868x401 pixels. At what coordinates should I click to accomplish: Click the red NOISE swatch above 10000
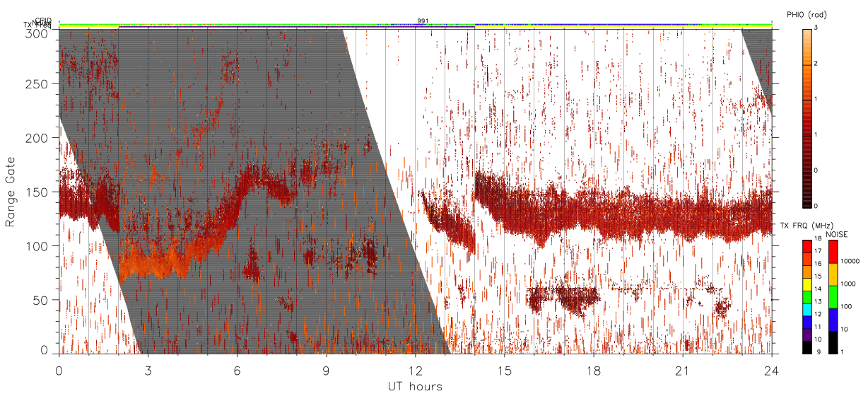833,252
